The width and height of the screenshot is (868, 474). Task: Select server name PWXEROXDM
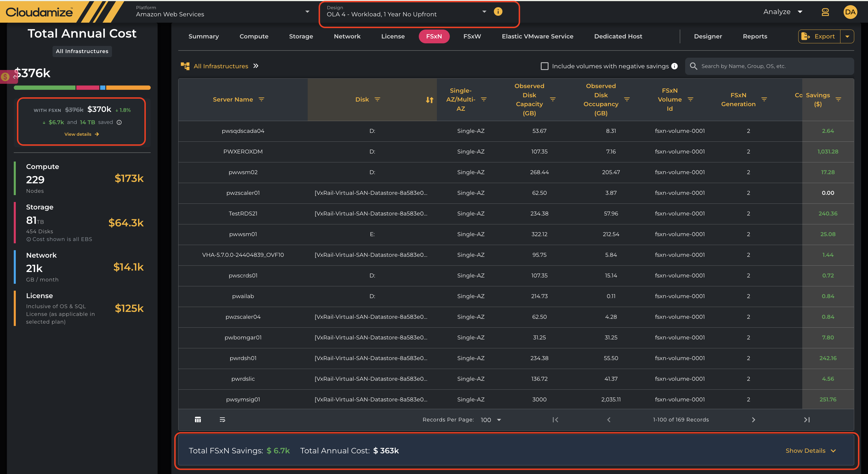click(x=243, y=151)
